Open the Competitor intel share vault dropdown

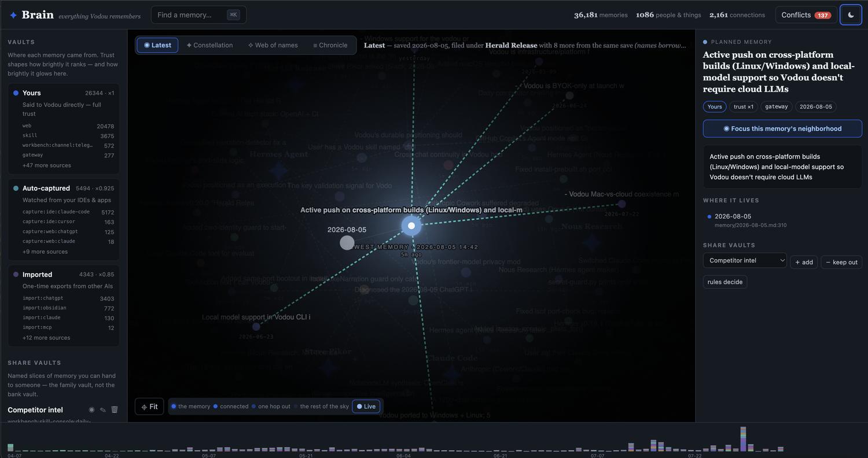click(x=745, y=261)
